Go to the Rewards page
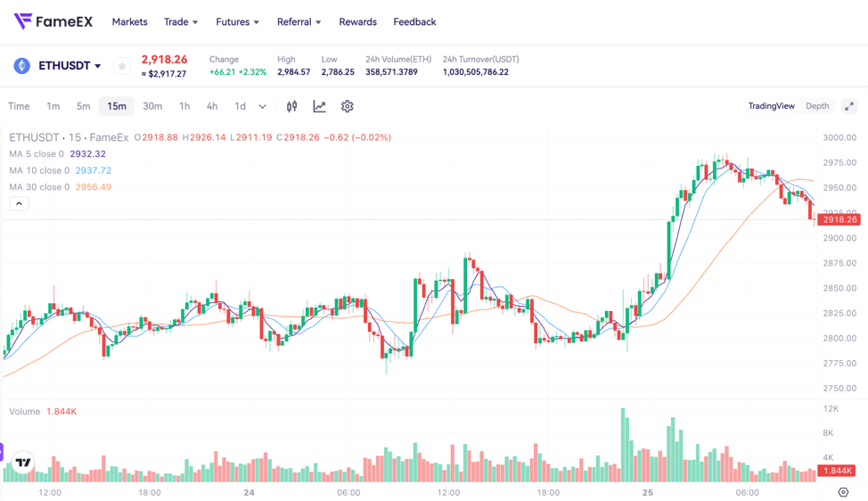Viewport: 868px width, 501px height. tap(357, 21)
